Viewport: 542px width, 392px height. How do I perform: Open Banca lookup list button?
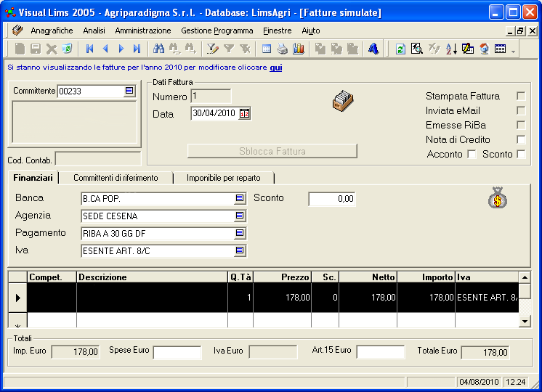click(x=240, y=198)
